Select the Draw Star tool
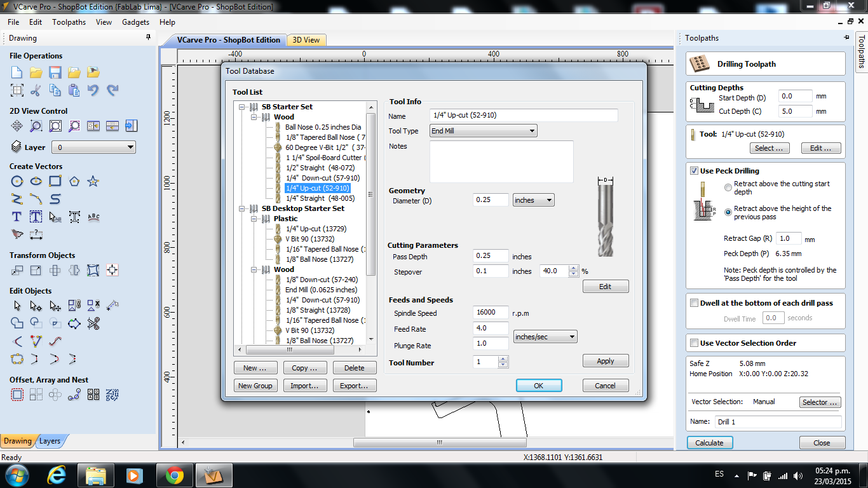This screenshot has height=488, width=868. pos(93,182)
